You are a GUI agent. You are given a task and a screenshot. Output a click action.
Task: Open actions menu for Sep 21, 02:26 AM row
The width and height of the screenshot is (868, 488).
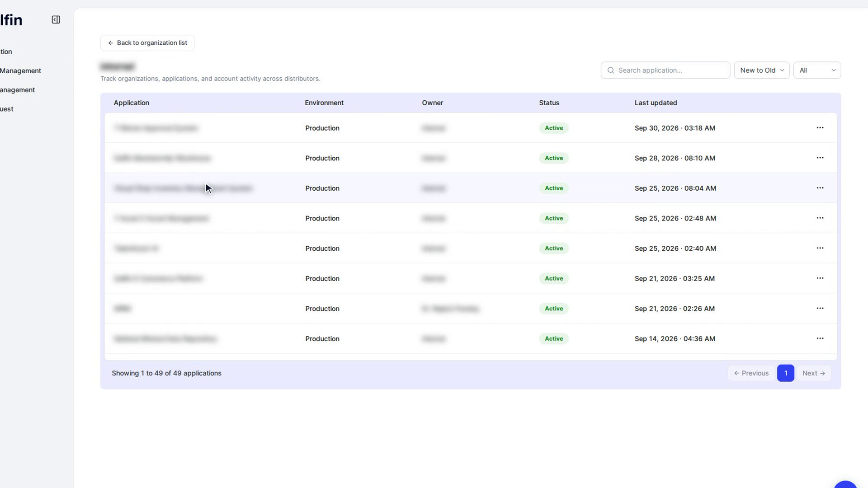coord(820,308)
